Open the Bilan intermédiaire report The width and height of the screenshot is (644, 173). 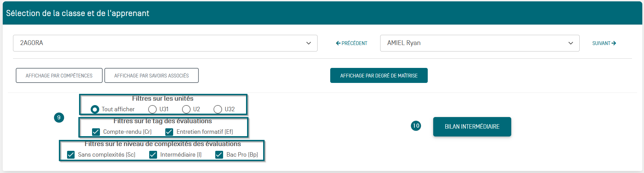[x=472, y=127]
